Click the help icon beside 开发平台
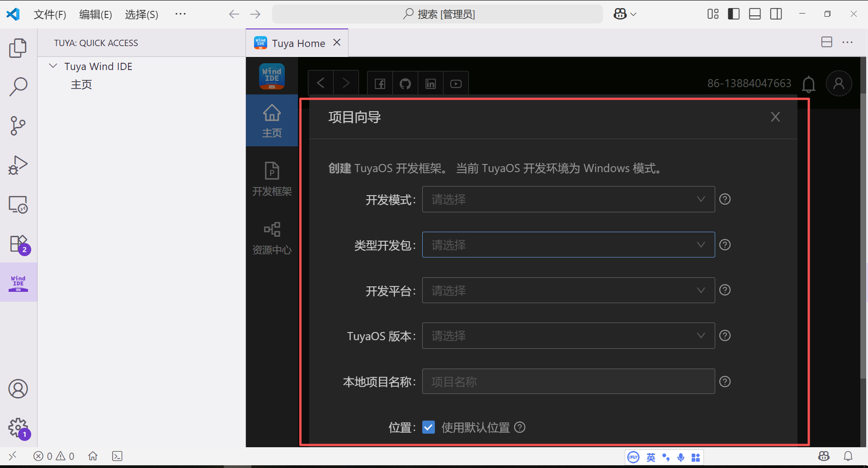Screen dimensions: 868x468 click(725, 290)
